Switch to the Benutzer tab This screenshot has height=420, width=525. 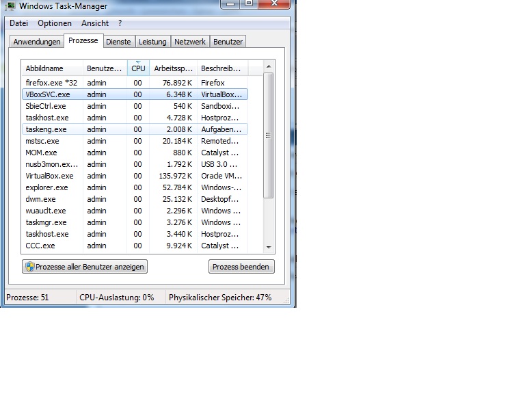pyautogui.click(x=228, y=42)
